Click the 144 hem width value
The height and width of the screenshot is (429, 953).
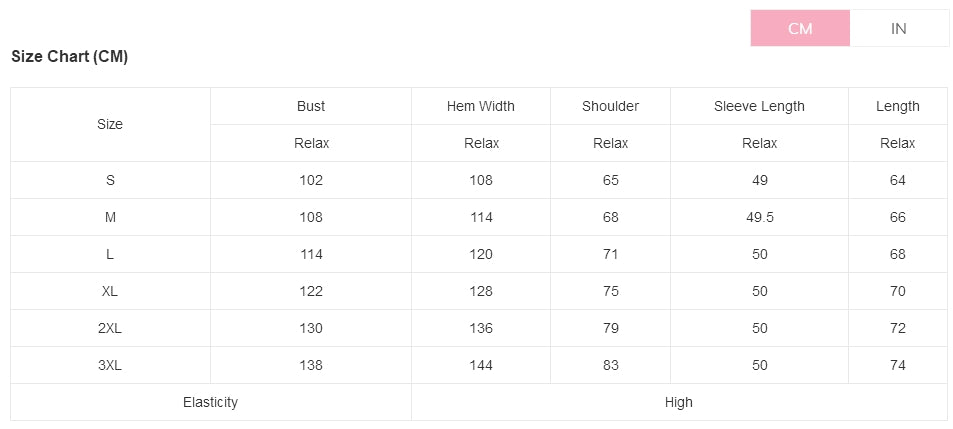click(481, 365)
